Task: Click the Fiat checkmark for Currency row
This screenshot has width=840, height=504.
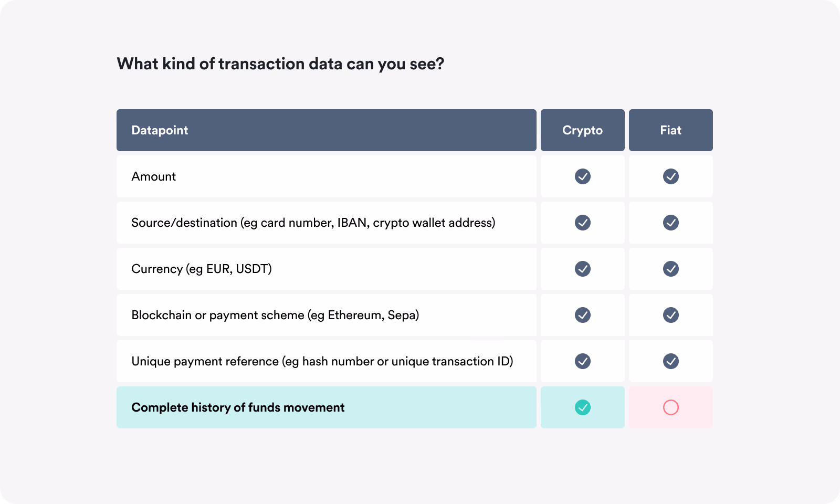Action: pyautogui.click(x=671, y=269)
